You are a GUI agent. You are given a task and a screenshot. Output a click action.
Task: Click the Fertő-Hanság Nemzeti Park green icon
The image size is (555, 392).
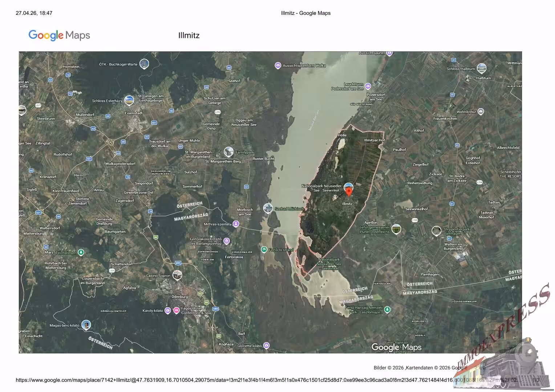388,310
